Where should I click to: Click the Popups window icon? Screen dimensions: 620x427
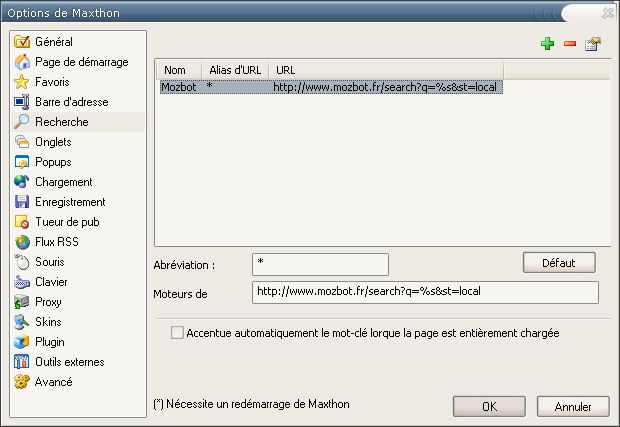[22, 162]
